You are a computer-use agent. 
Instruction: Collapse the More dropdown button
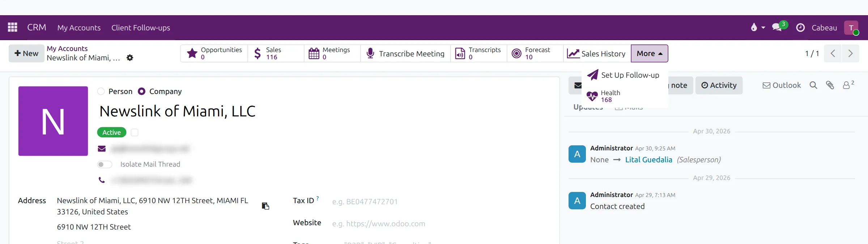tap(650, 53)
